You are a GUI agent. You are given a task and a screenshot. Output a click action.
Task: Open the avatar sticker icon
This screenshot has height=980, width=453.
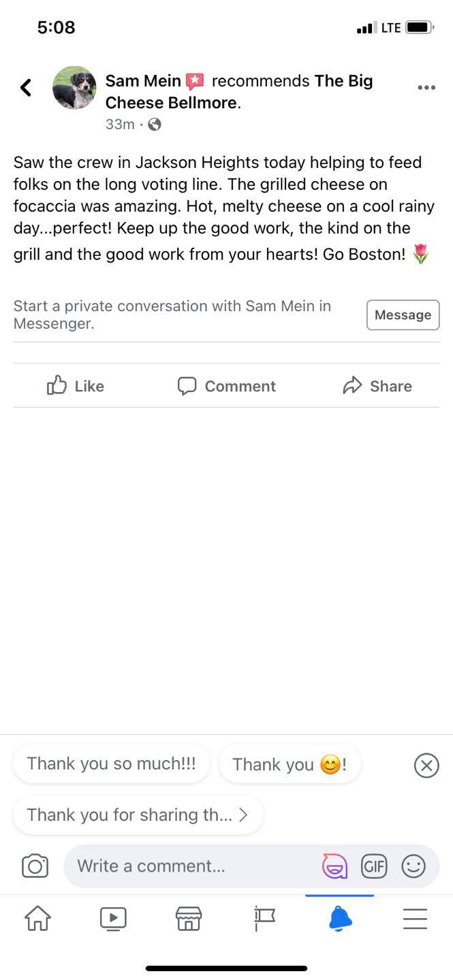(x=334, y=866)
